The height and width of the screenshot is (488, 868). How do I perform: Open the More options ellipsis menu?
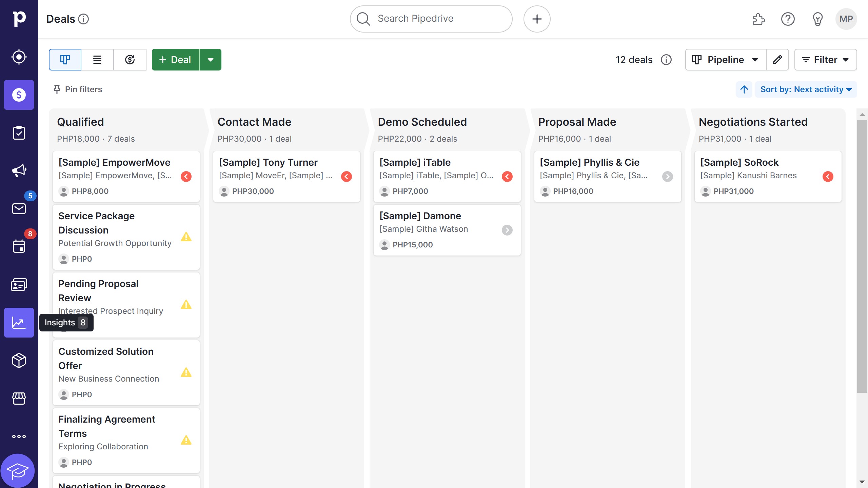tap(19, 436)
